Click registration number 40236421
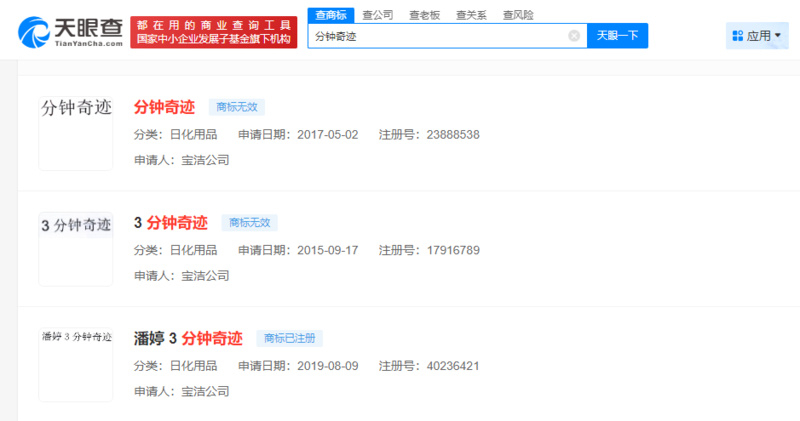 pyautogui.click(x=453, y=366)
